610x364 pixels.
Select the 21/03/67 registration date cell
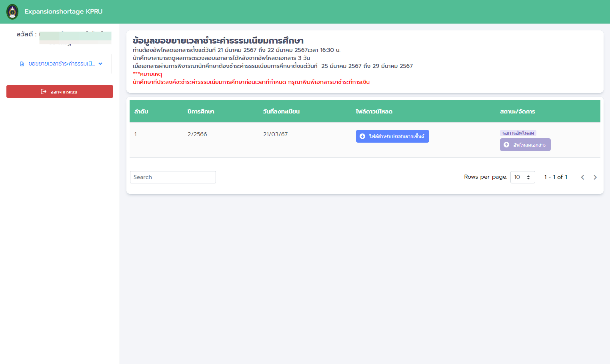275,134
